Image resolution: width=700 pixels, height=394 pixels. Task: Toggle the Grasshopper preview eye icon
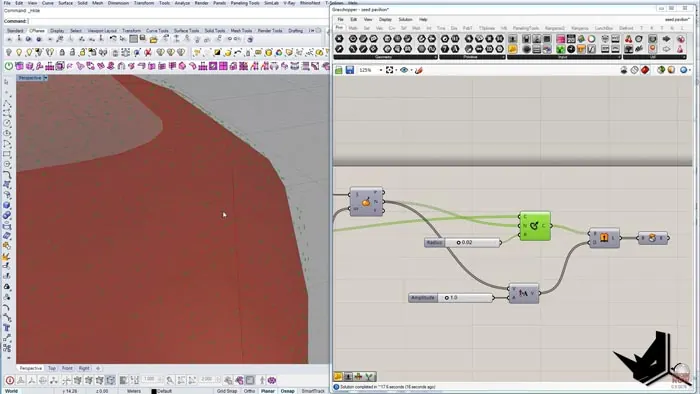pyautogui.click(x=404, y=70)
